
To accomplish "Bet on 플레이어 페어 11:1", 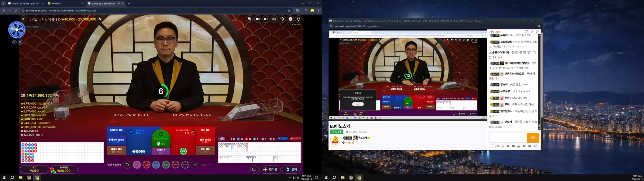I will point(116,131).
